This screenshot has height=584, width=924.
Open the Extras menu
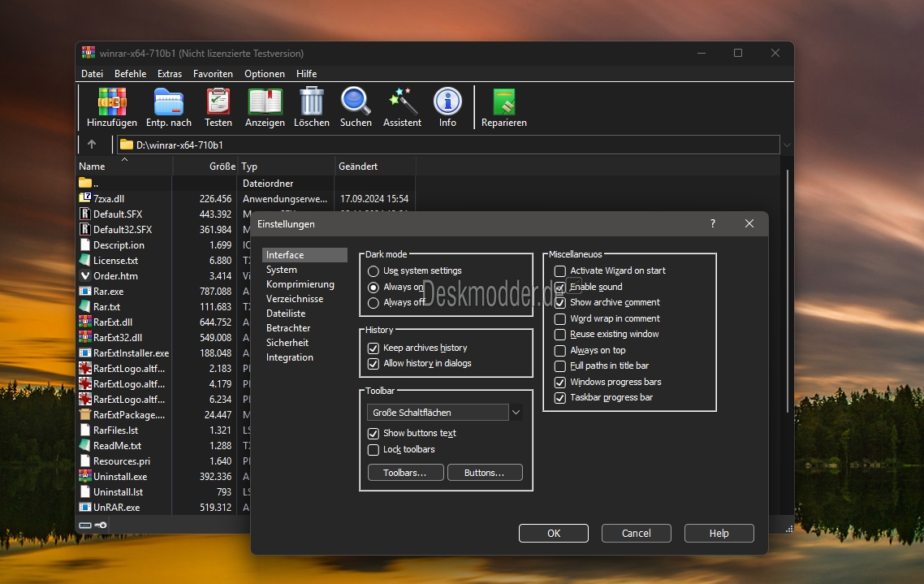[170, 74]
